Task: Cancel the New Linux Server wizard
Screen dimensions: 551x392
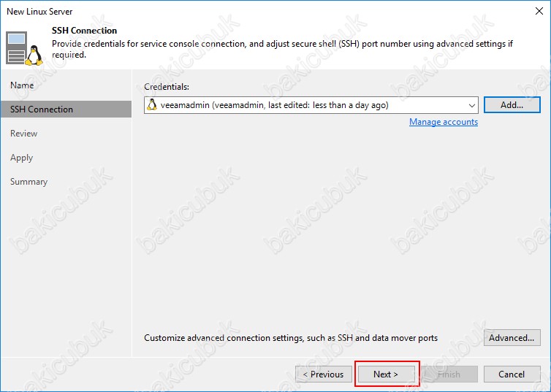Action: (512, 374)
